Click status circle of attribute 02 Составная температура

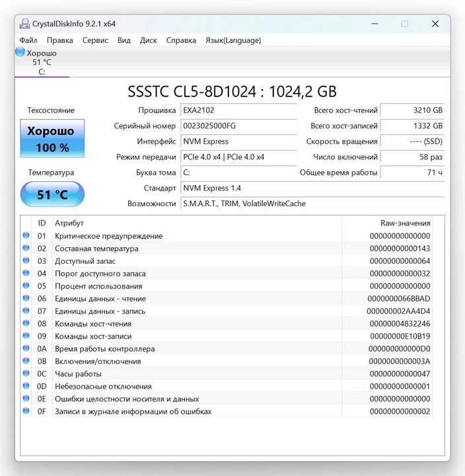click(26, 248)
